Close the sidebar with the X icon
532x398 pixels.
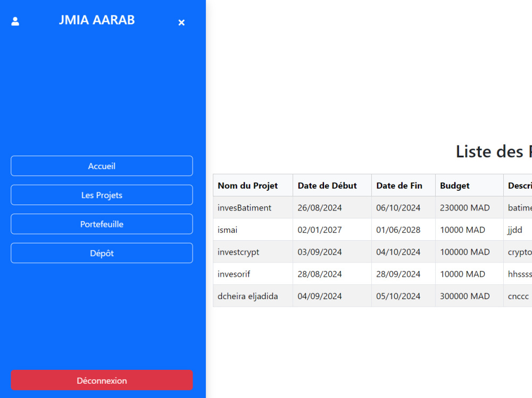[x=181, y=22]
